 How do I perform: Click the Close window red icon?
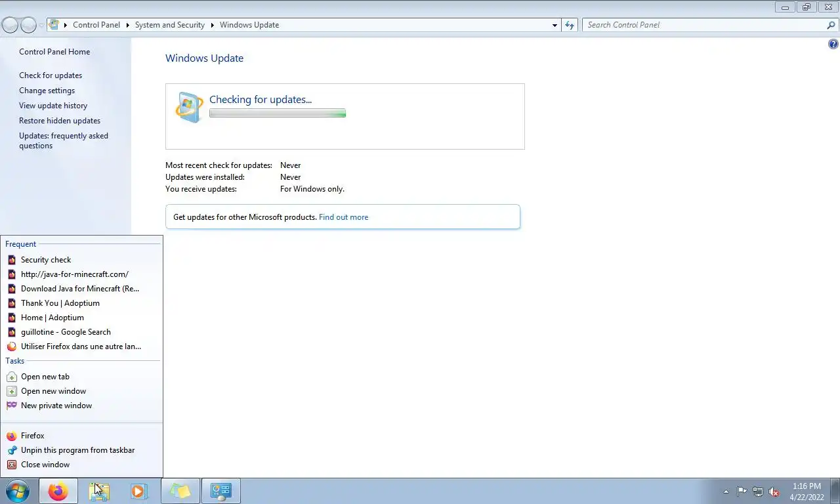(12, 465)
